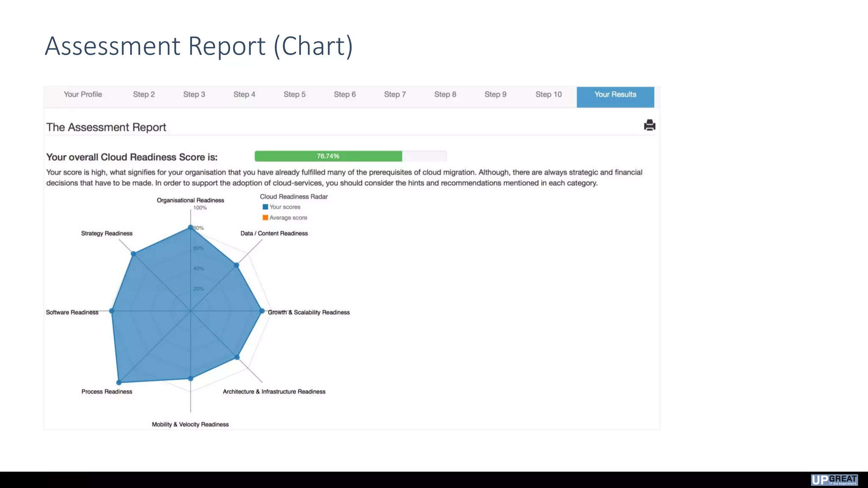Click the 20% radar axis tick
This screenshot has width=868, height=488.
[x=198, y=289]
